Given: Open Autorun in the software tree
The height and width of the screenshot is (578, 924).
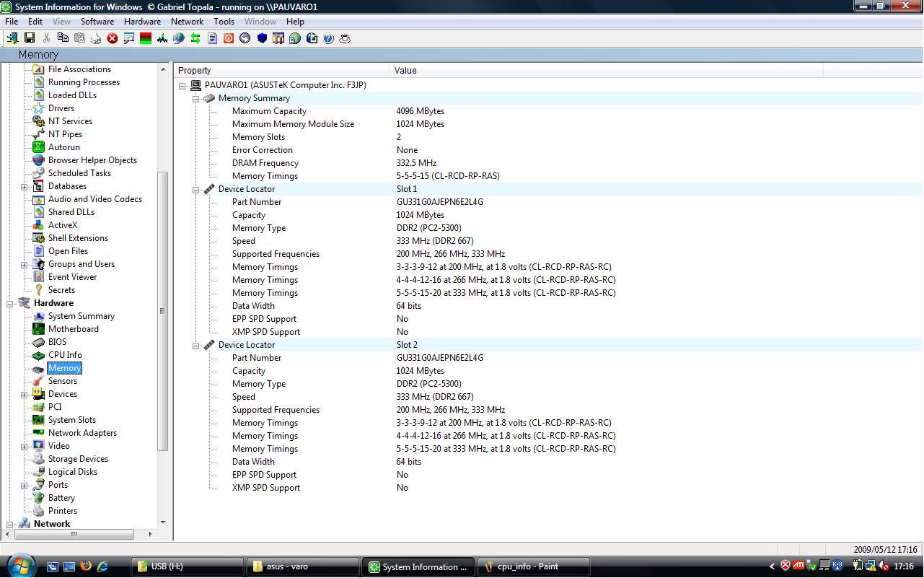Looking at the screenshot, I should 63,147.
